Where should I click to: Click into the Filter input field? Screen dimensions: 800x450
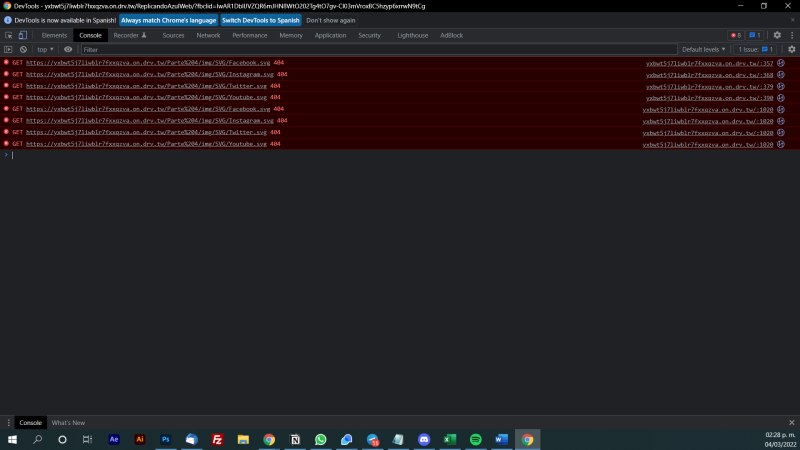(x=379, y=49)
